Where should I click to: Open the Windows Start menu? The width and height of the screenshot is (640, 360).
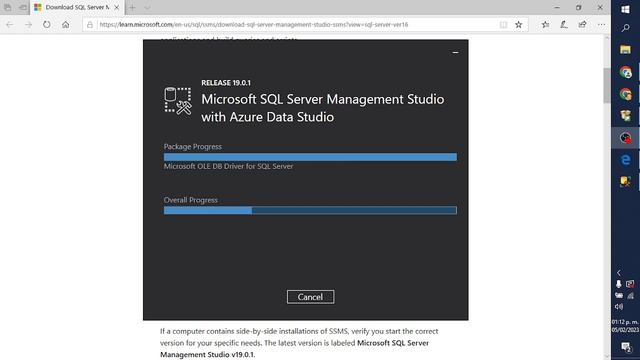pyautogui.click(x=625, y=9)
